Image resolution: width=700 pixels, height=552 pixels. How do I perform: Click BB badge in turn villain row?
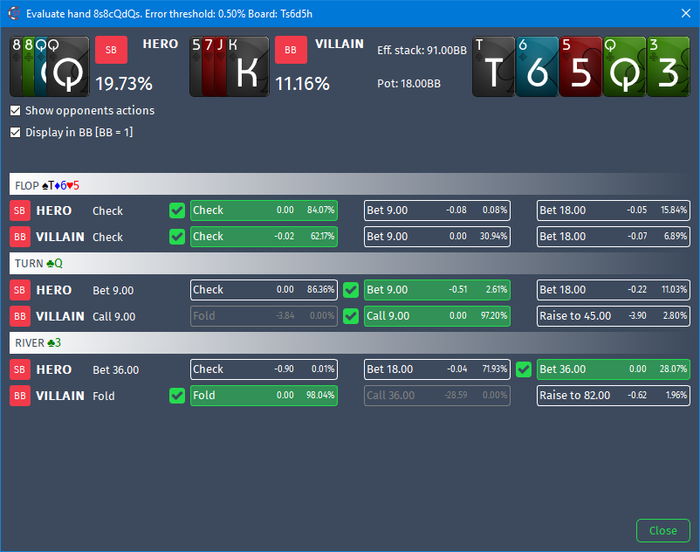20,316
